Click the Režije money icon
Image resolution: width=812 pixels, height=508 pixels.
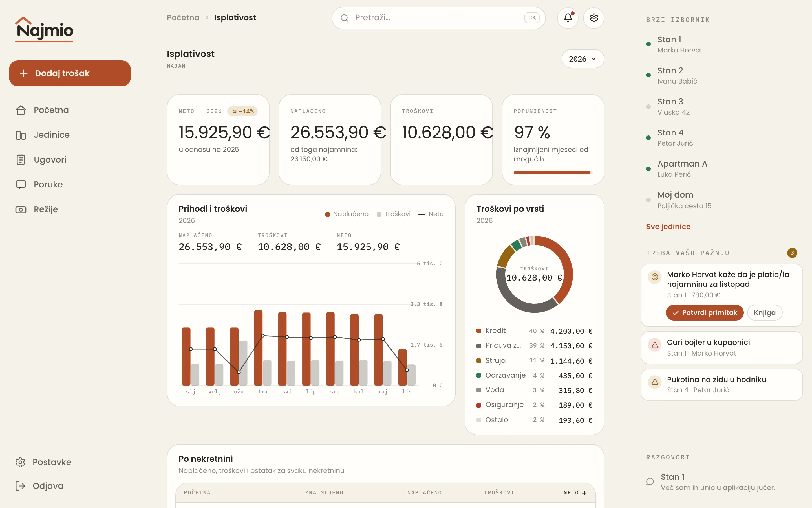21,209
